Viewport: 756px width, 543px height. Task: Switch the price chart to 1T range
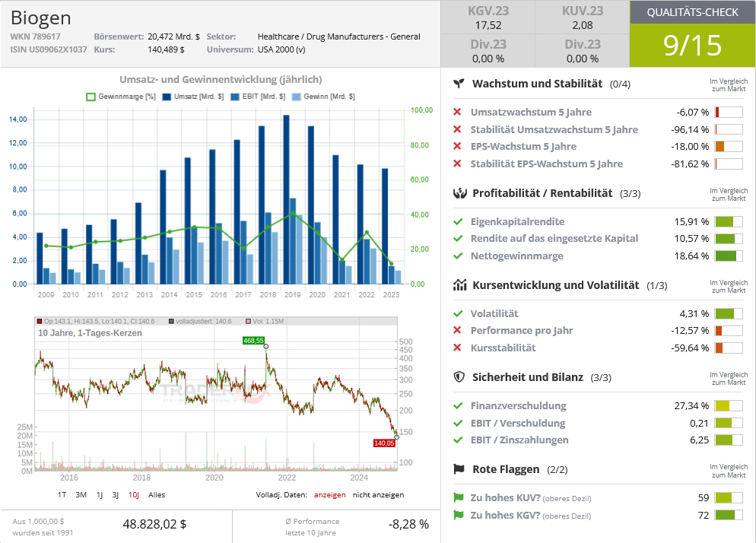pyautogui.click(x=62, y=495)
